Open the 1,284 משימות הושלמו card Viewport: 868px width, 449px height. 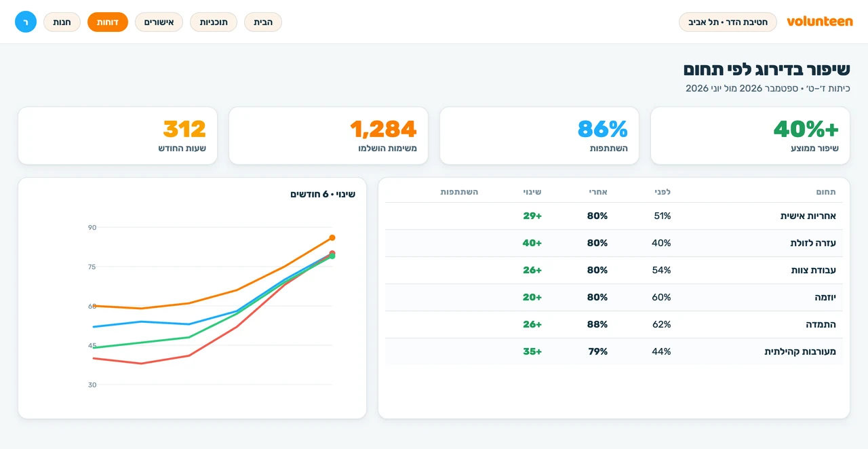pyautogui.click(x=328, y=136)
